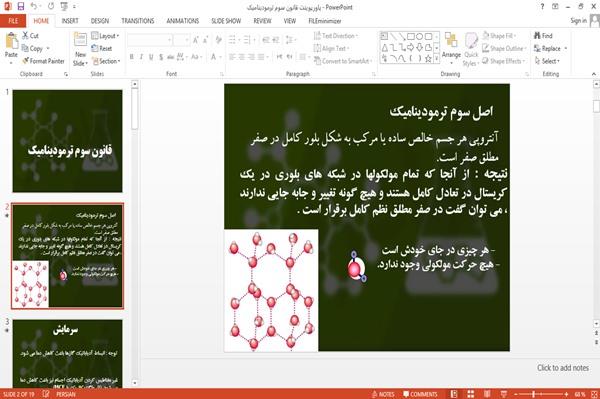Start the slide show from the status bar icon
This screenshot has height=399, width=600.
pyautogui.click(x=504, y=394)
